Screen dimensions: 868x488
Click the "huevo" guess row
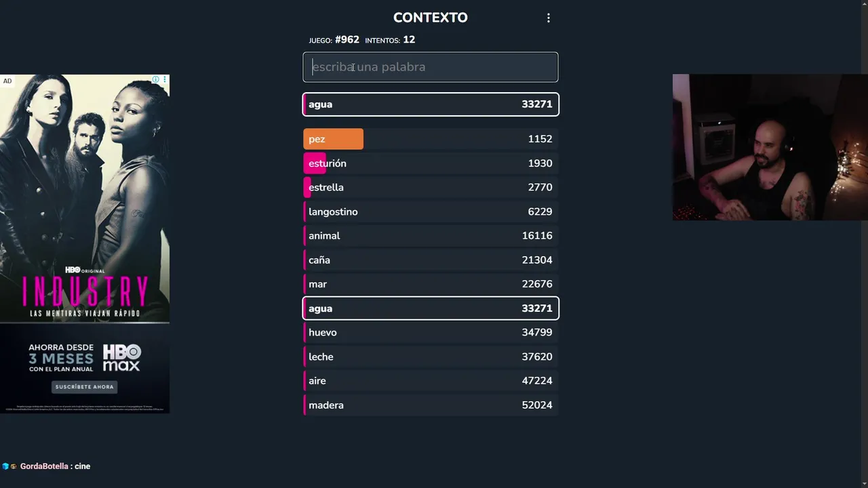(431, 333)
